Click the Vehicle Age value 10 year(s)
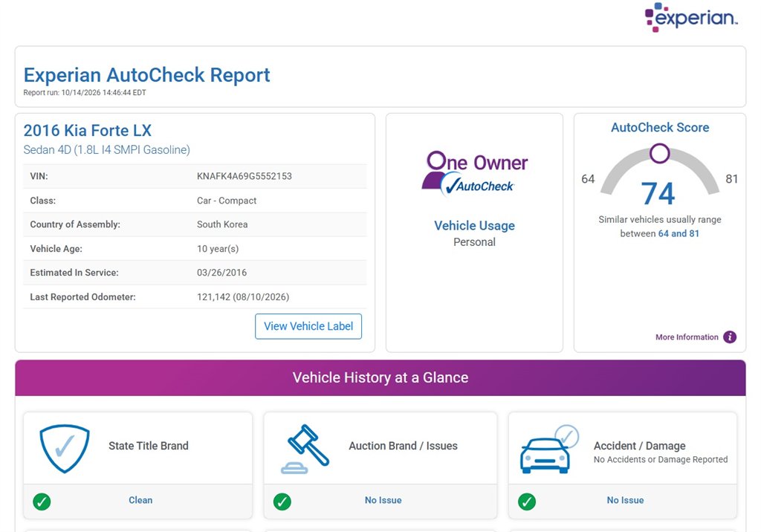The image size is (761, 532). pos(218,249)
